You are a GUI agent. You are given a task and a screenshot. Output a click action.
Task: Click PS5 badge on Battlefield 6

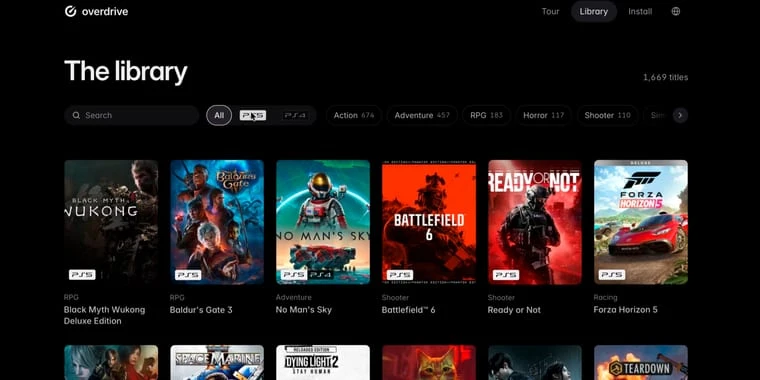400,275
